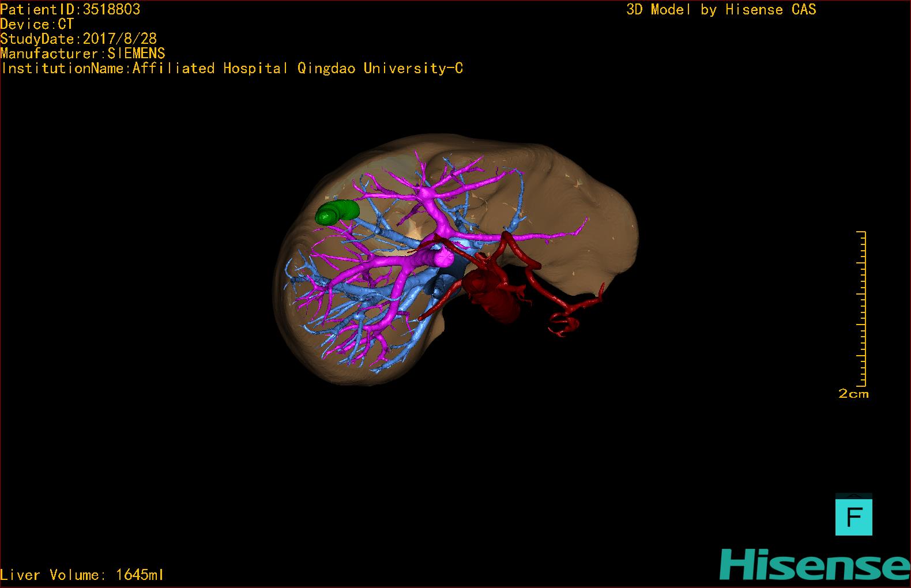The width and height of the screenshot is (911, 588).
Task: Click the Manufacturer:SIEMENS line
Action: [x=82, y=54]
